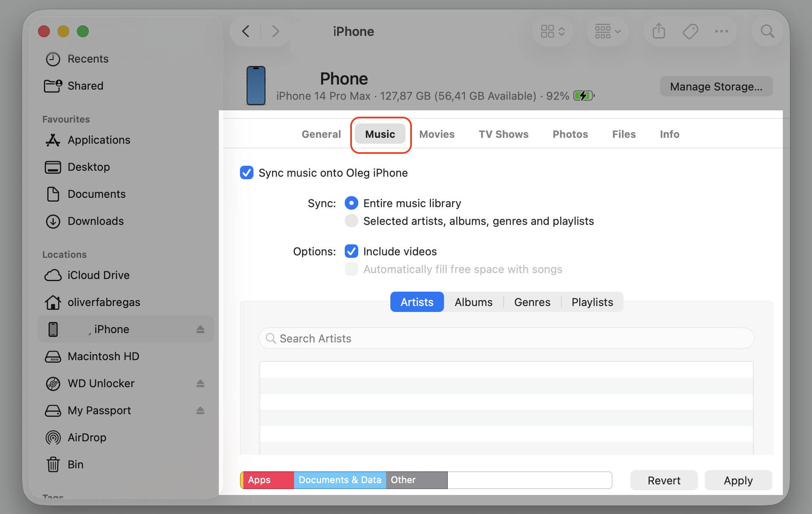
Task: Eject the iPhone from the sidebar
Action: tap(200, 329)
